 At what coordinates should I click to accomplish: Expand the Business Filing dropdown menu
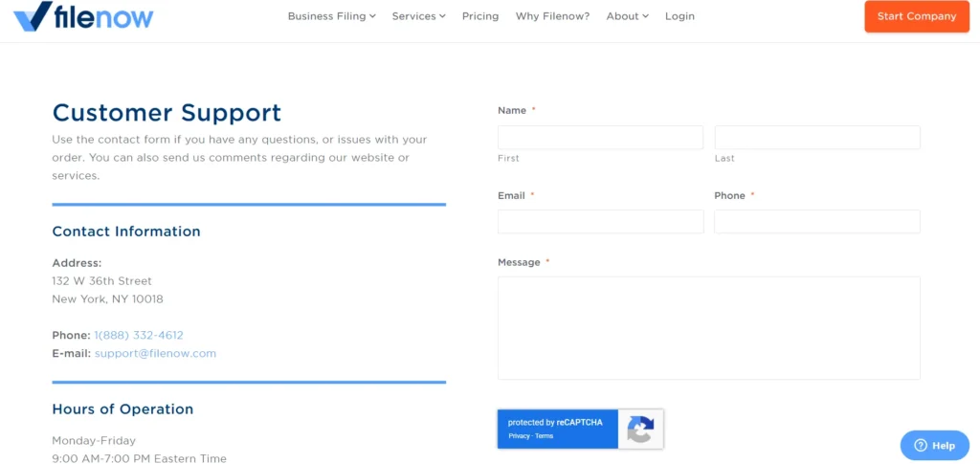click(x=331, y=16)
